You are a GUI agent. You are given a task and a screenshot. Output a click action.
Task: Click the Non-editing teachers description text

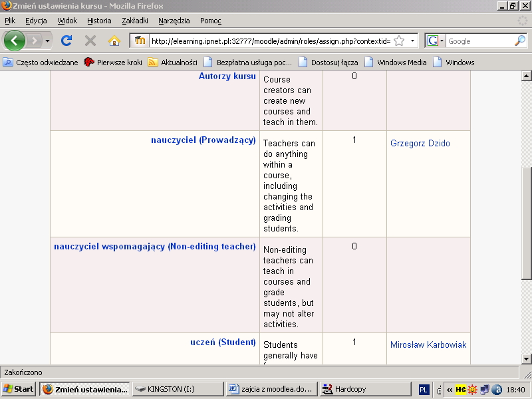point(289,287)
